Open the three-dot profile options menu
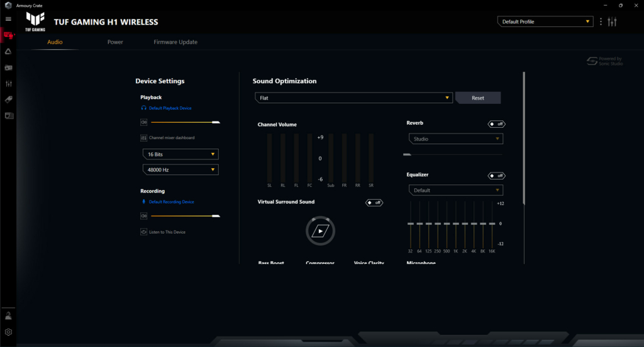Screen dimensions: 644x347 click(x=601, y=22)
